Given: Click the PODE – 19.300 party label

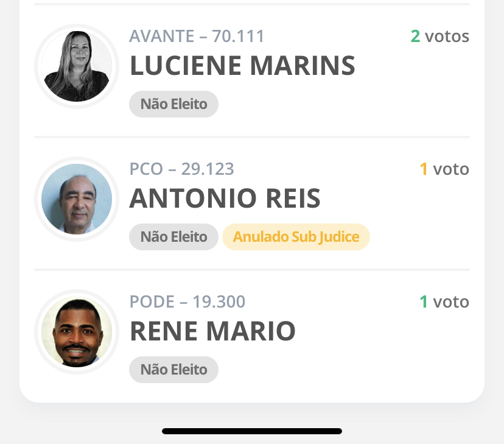Looking at the screenshot, I should (x=187, y=302).
